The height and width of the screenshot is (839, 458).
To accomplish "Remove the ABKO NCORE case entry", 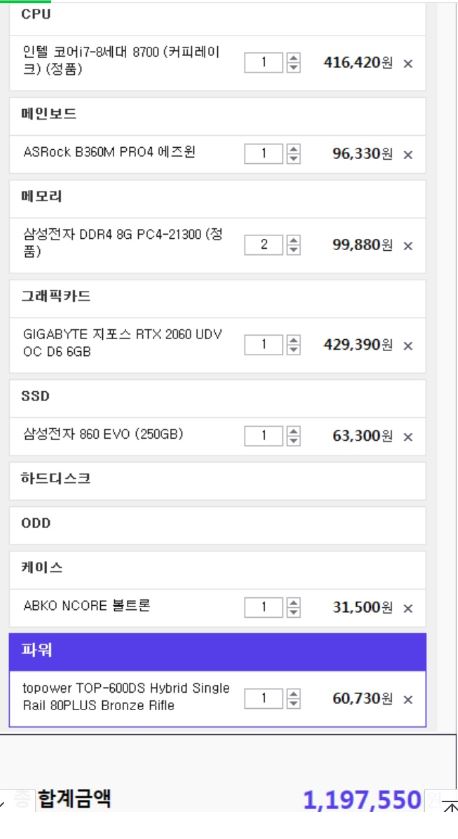I will [408, 608].
